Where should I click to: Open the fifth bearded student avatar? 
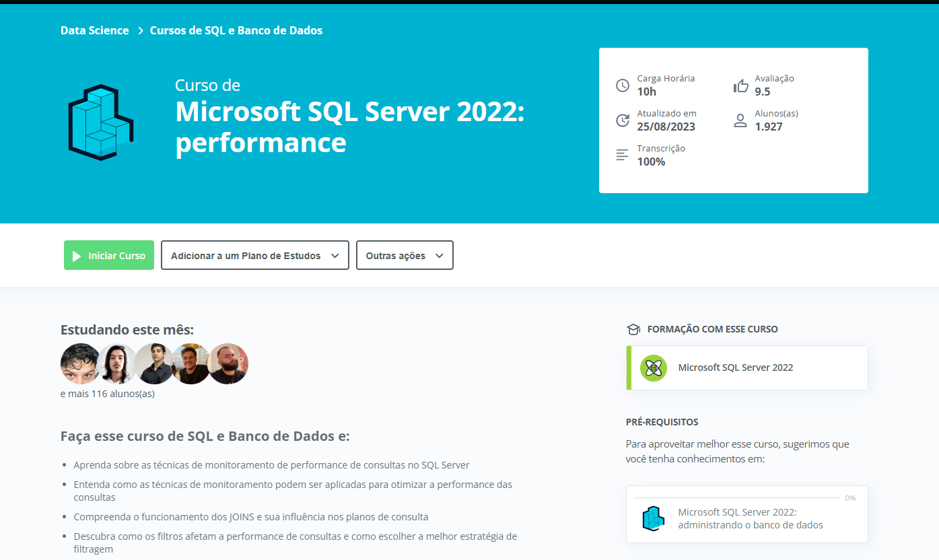click(x=228, y=363)
